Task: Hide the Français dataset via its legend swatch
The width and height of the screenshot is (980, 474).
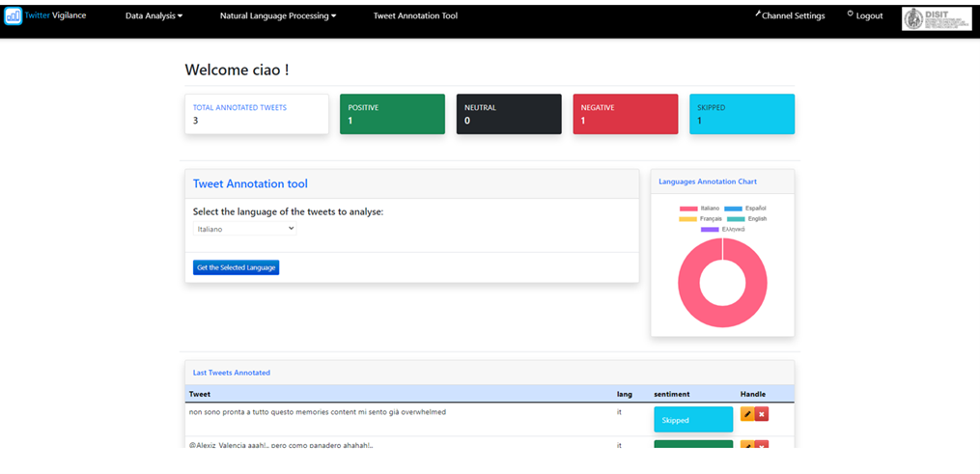Action: 687,219
